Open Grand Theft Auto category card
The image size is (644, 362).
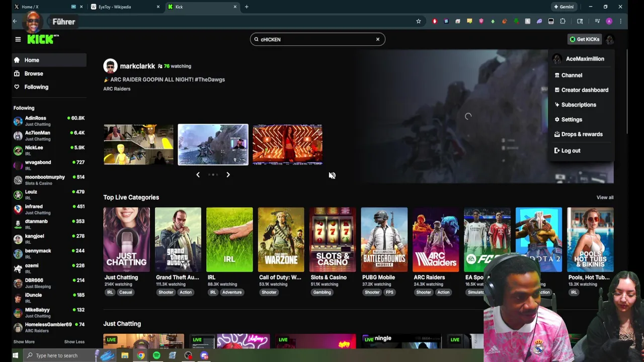[178, 240]
